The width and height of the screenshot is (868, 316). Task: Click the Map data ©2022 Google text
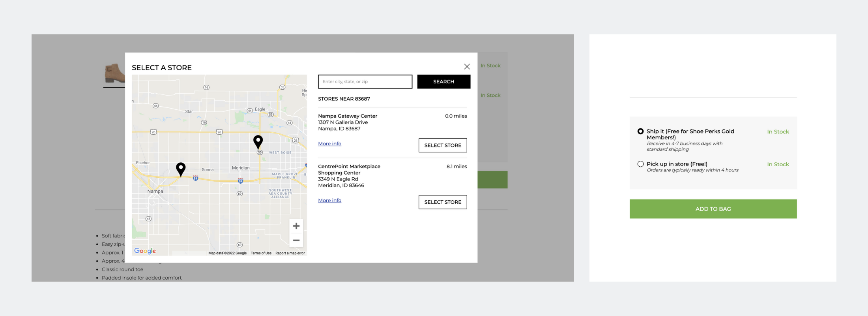(228, 253)
